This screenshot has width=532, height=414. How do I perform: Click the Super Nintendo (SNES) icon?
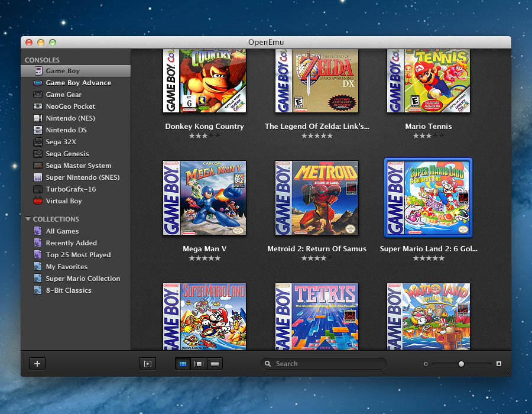coord(38,177)
